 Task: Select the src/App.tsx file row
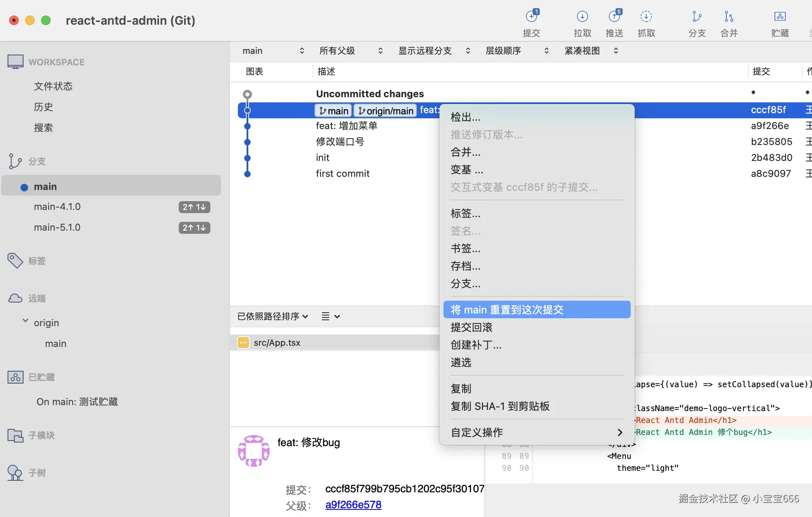click(277, 343)
